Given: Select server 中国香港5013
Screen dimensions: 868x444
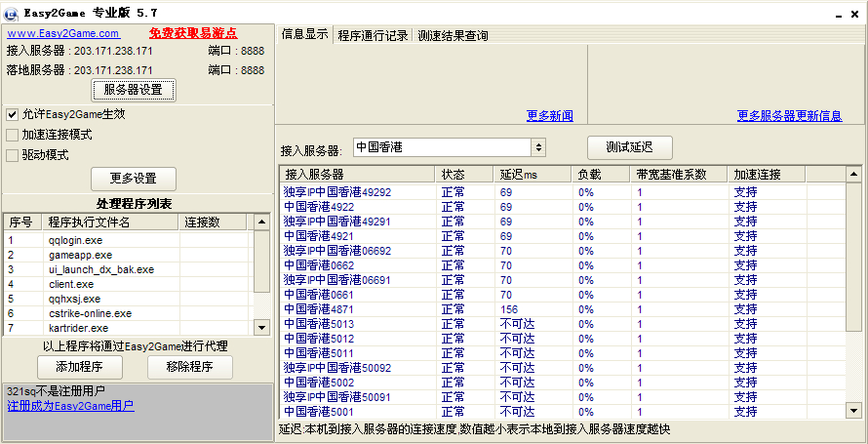Looking at the screenshot, I should [563, 324].
